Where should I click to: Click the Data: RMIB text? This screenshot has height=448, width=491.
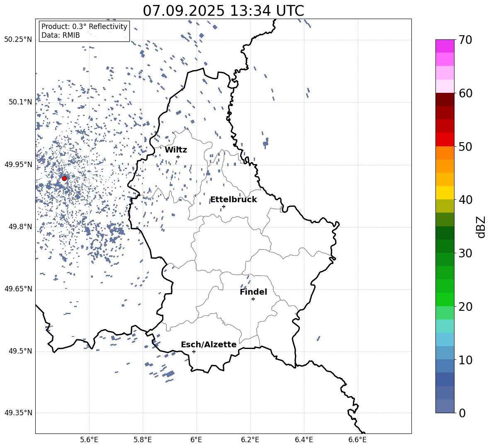61,35
